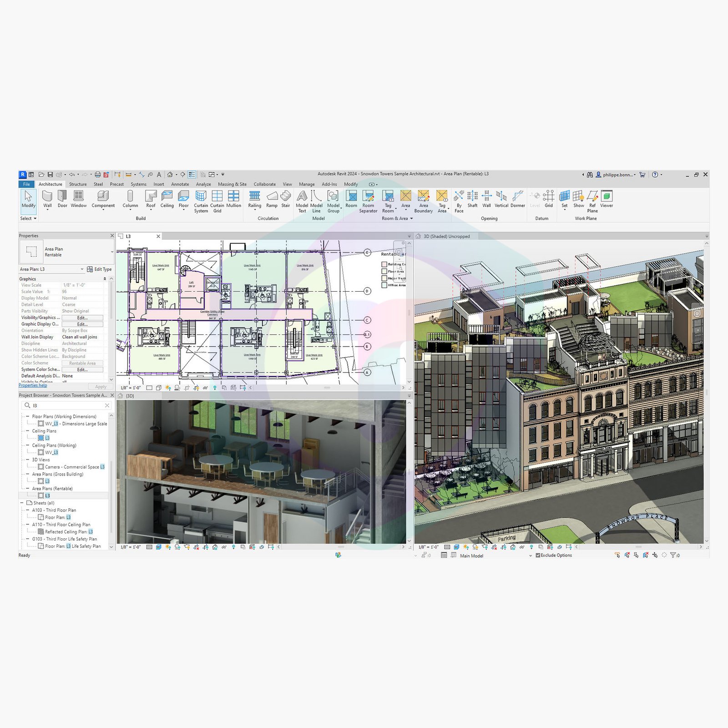Screen dimensions: 728x728
Task: Choose the Component tool
Action: pyautogui.click(x=103, y=200)
